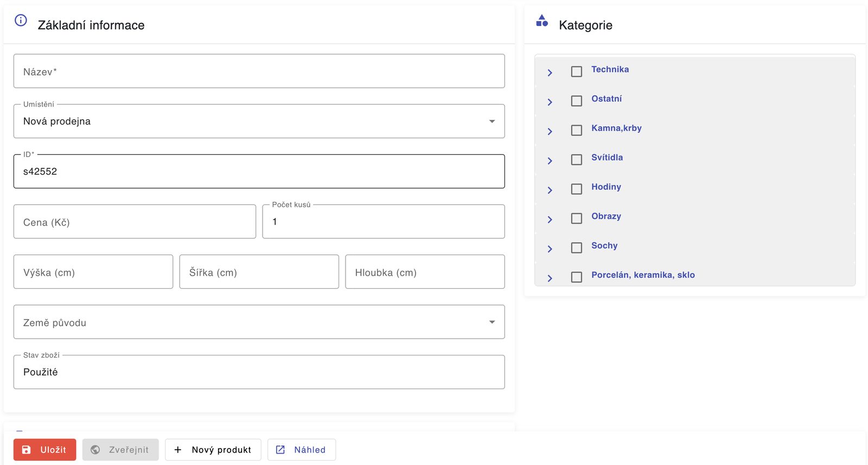This screenshot has width=868, height=465.
Task: Focus the Hloubka (cm) field
Action: (425, 272)
